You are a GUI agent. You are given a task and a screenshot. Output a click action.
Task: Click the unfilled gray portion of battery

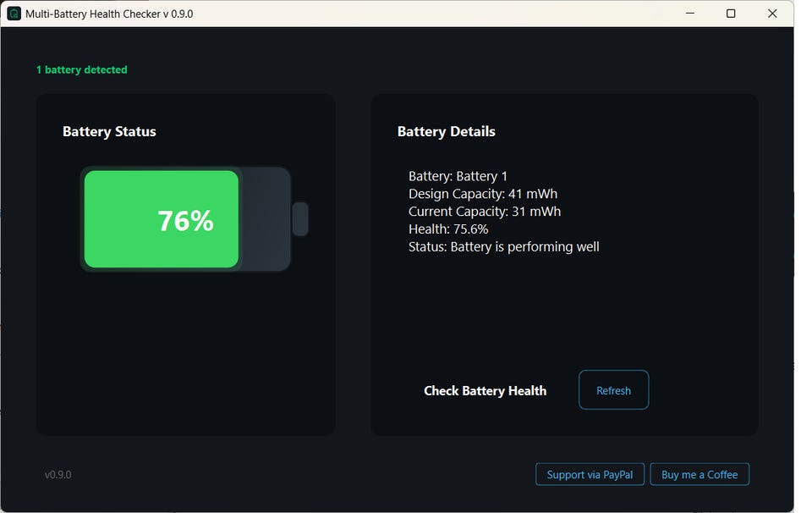[x=266, y=219]
